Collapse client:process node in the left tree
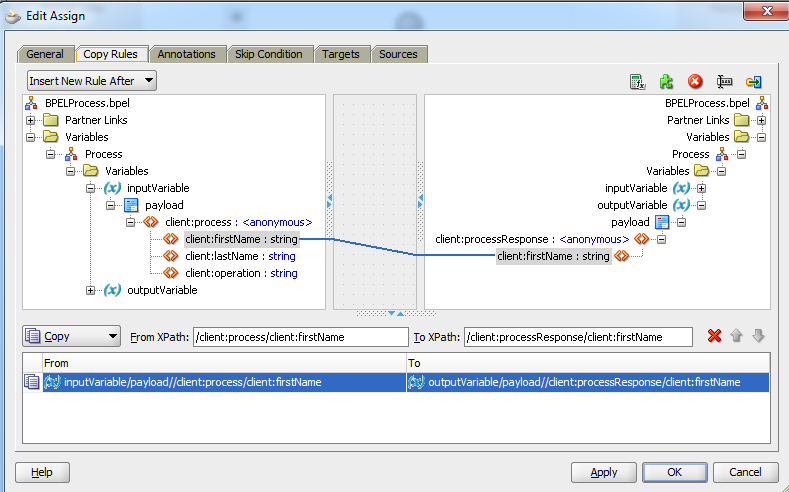The image size is (789, 492). 130,222
